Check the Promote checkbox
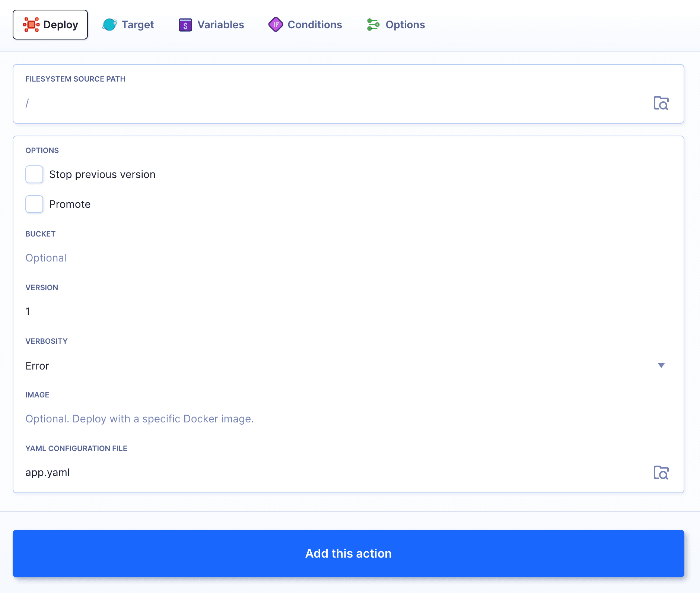Image resolution: width=700 pixels, height=593 pixels. tap(34, 204)
